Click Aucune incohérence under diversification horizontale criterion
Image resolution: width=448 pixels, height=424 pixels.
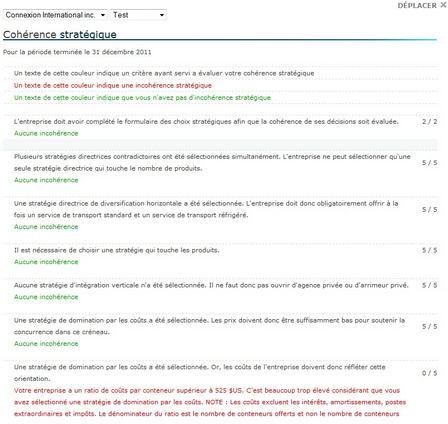click(46, 227)
